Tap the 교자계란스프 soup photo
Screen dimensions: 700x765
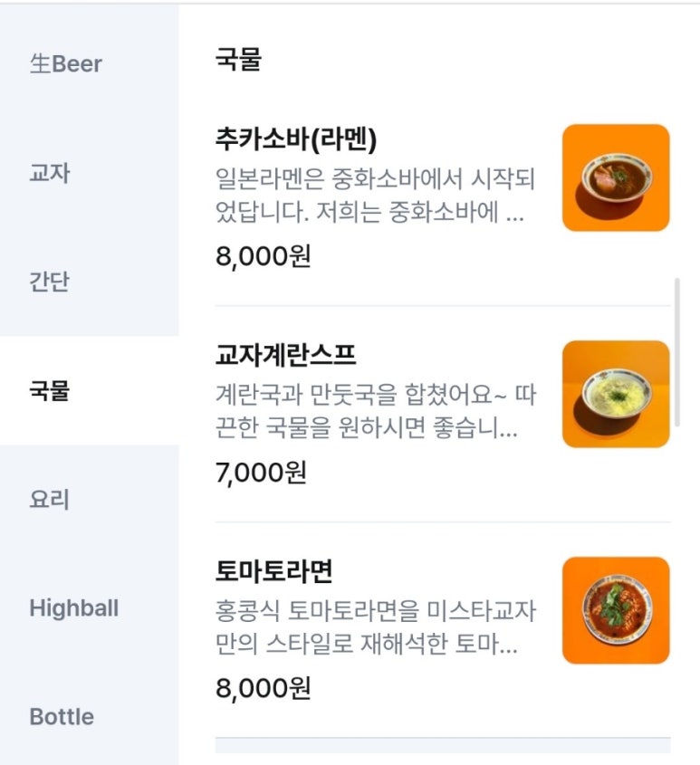pyautogui.click(x=616, y=394)
